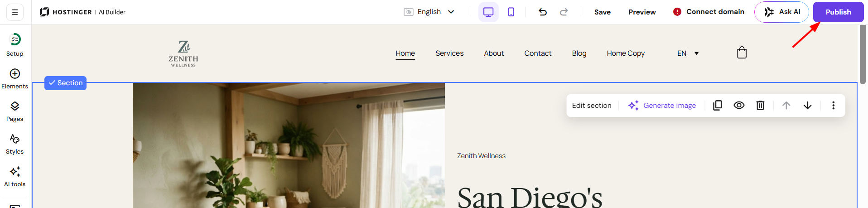Open site Preview

pos(642,12)
